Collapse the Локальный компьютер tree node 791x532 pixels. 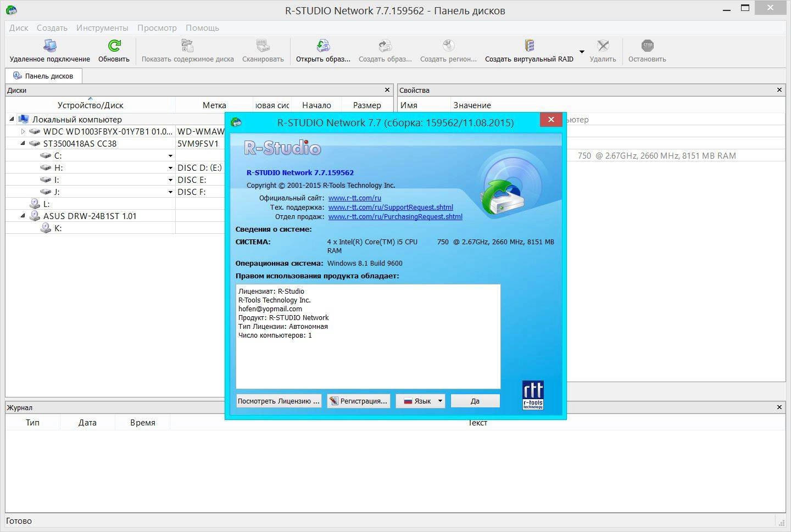[12, 119]
